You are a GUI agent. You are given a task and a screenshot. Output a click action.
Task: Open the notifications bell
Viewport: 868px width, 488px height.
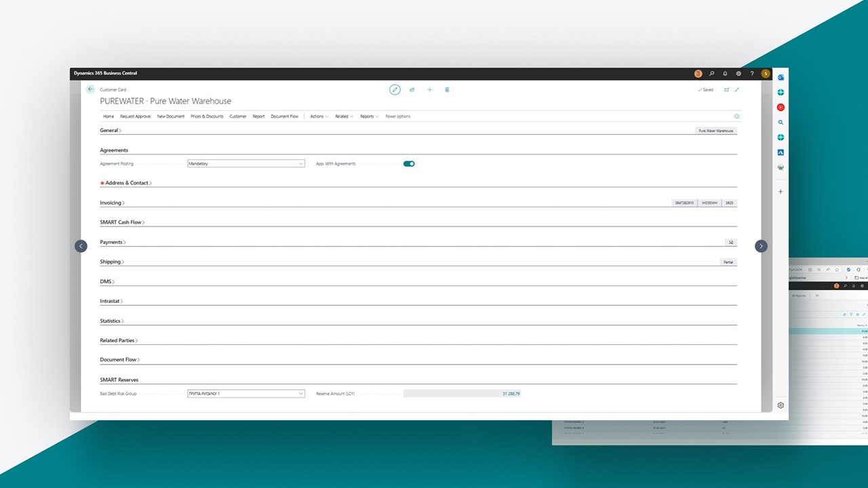coord(725,73)
